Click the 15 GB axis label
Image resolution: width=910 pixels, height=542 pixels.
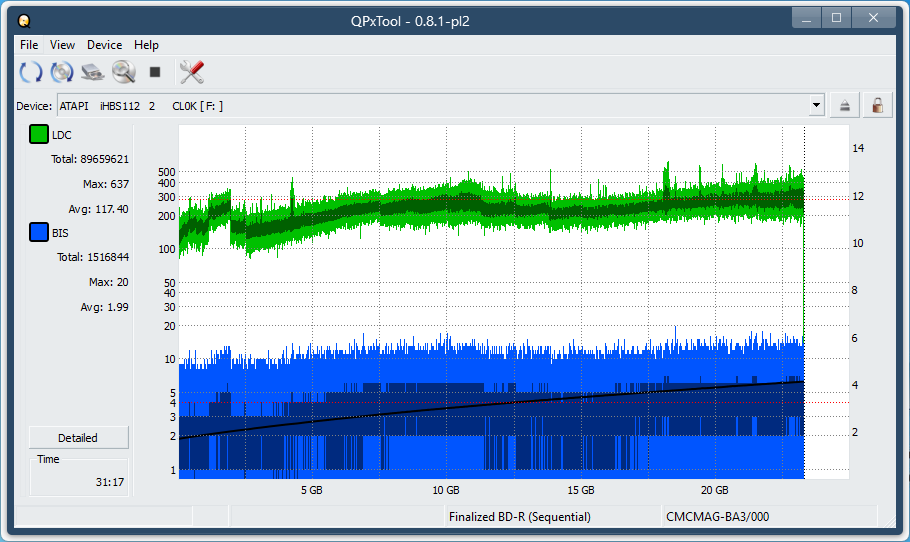pyautogui.click(x=580, y=490)
